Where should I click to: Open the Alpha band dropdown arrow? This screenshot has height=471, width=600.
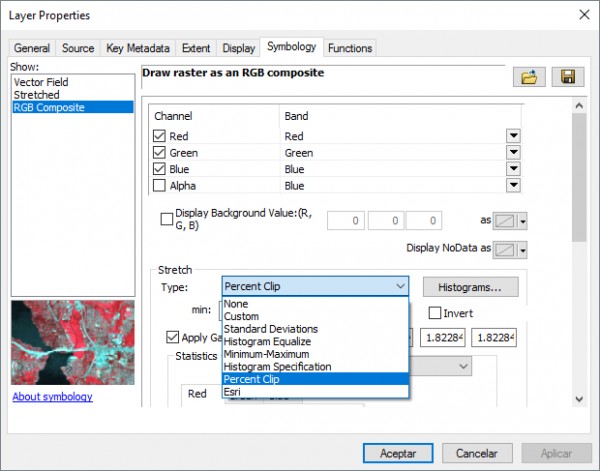pyautogui.click(x=513, y=185)
